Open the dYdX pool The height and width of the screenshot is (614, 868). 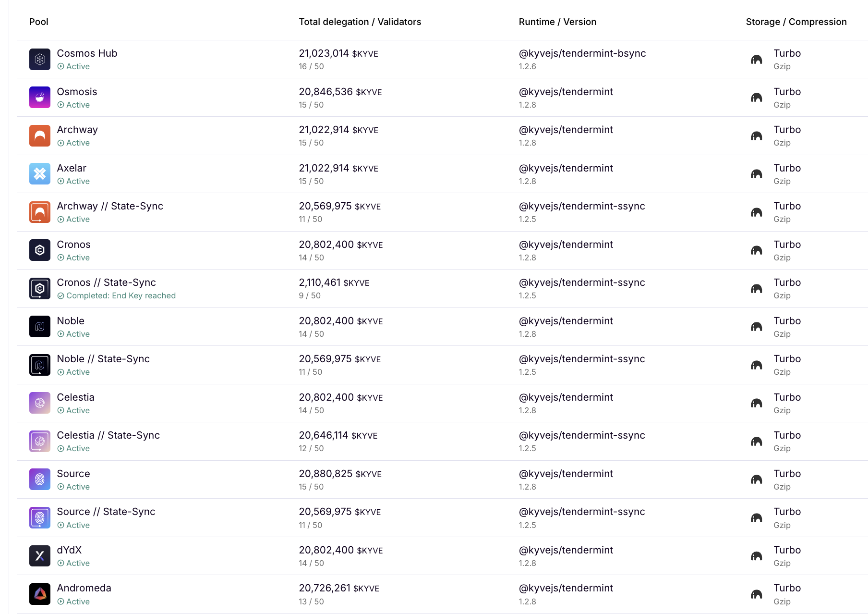tap(69, 550)
